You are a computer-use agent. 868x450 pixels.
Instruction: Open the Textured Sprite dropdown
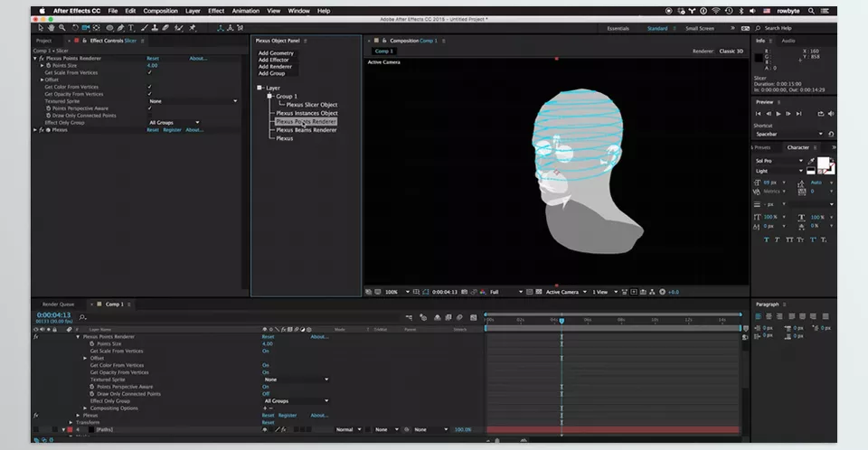(x=192, y=101)
